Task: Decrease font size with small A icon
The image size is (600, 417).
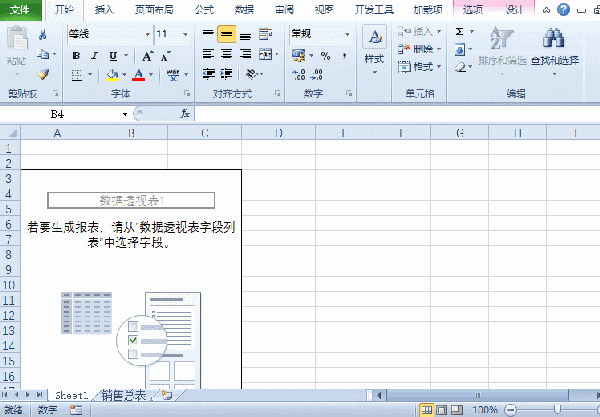Action: pos(166,56)
